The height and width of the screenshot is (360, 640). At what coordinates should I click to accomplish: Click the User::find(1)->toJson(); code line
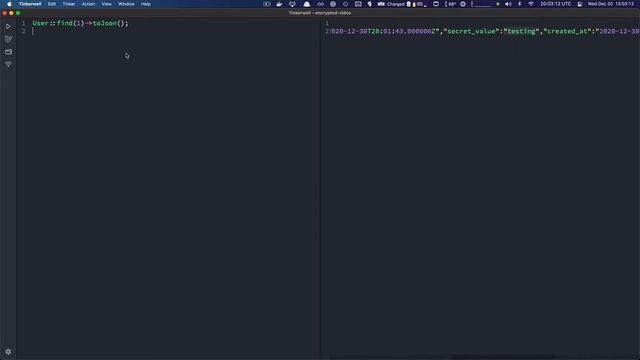tap(80, 23)
